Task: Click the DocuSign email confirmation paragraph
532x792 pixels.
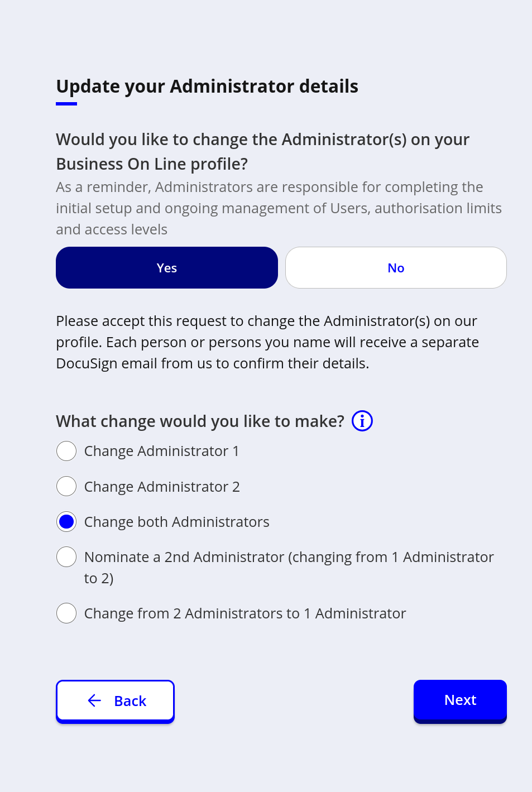Action: (x=267, y=342)
